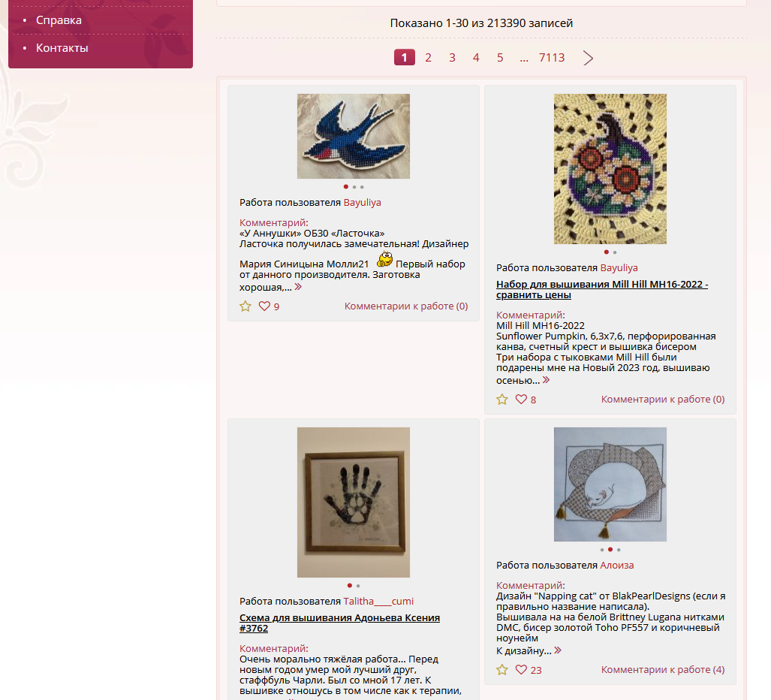Select the second image dot under the pumpkin photo

[x=615, y=252]
